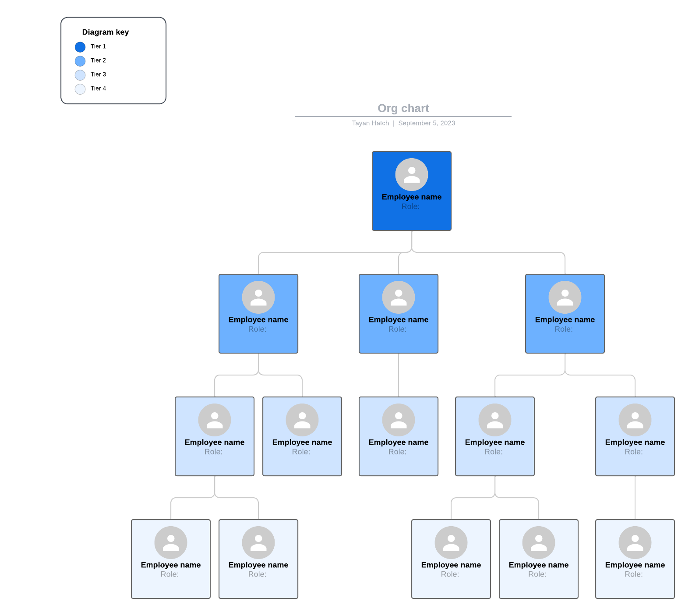This screenshot has width=692, height=616.
Task: Select the Tier 3 color circle in the key
Action: (80, 75)
